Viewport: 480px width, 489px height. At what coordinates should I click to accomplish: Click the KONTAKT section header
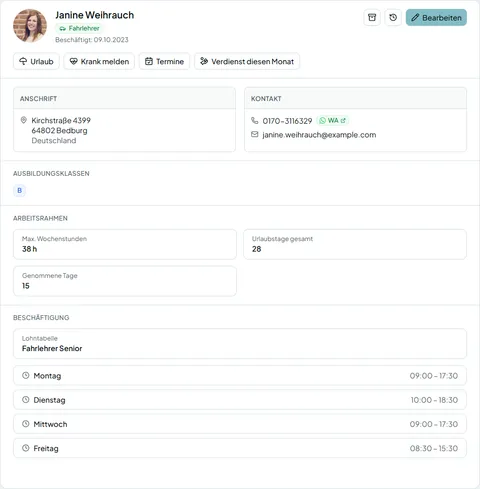click(x=266, y=99)
